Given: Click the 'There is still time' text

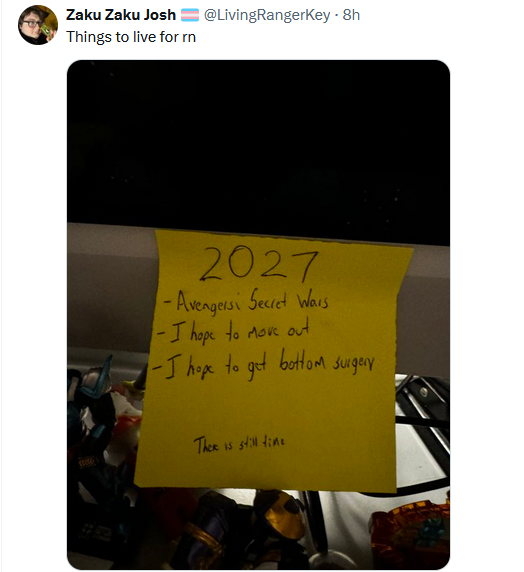Looking at the screenshot, I should pyautogui.click(x=239, y=444).
